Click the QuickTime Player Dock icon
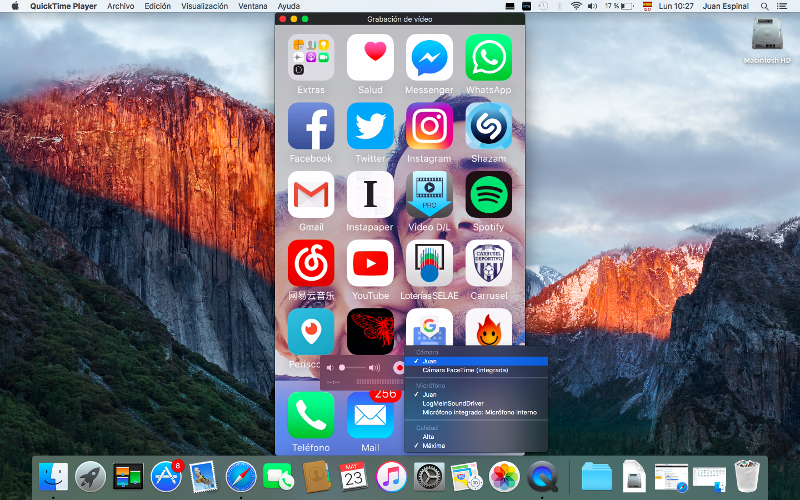This screenshot has width=800, height=500. (x=541, y=477)
